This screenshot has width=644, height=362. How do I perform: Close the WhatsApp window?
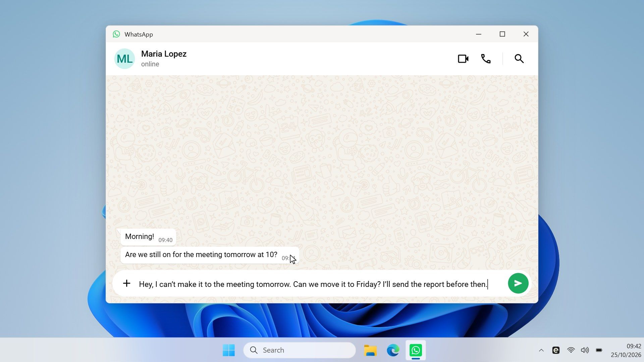pyautogui.click(x=526, y=34)
